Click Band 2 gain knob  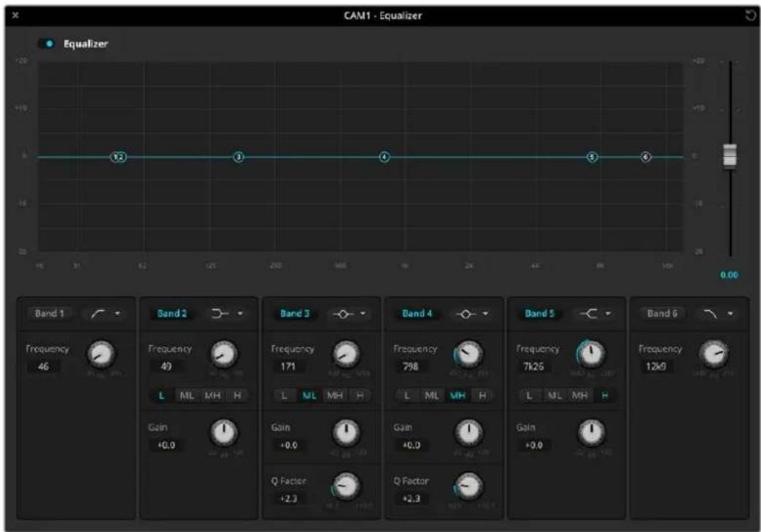(224, 433)
